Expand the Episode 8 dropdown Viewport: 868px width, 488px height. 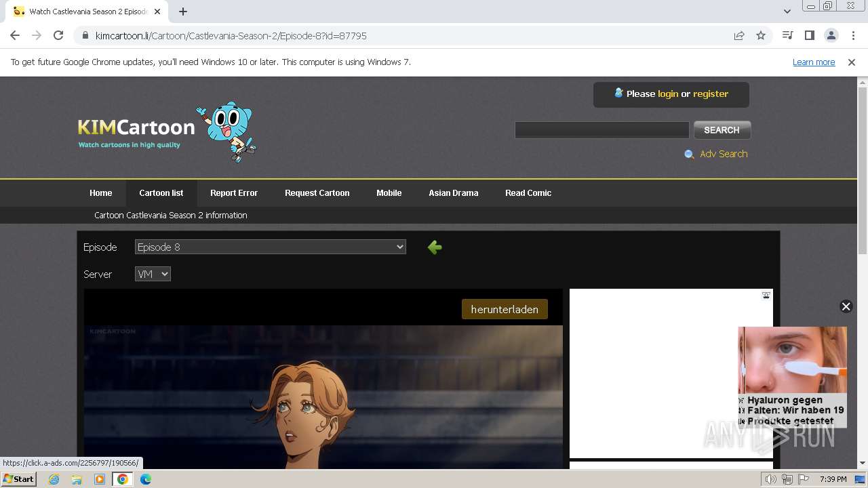[271, 247]
